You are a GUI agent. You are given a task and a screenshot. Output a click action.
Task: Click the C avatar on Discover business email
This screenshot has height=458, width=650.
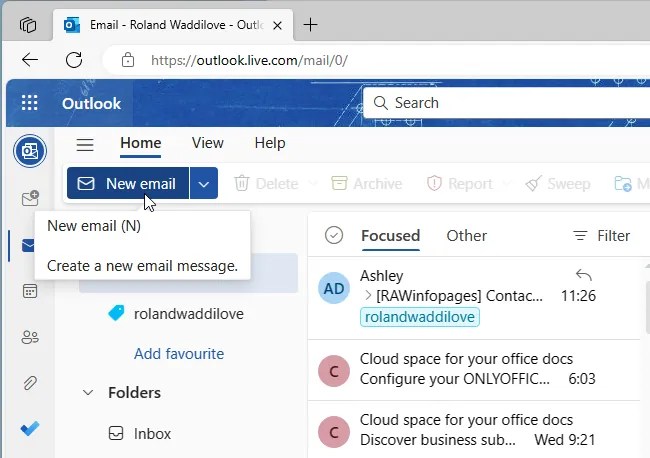click(x=334, y=432)
